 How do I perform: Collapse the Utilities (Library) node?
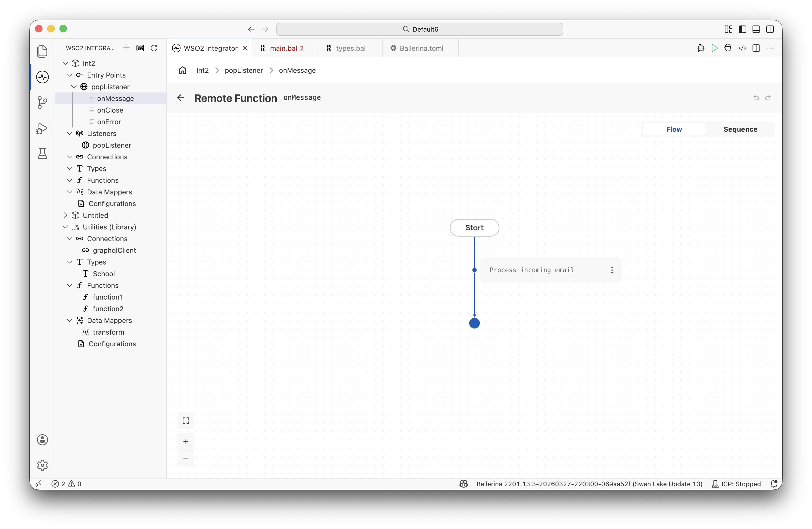click(x=66, y=227)
